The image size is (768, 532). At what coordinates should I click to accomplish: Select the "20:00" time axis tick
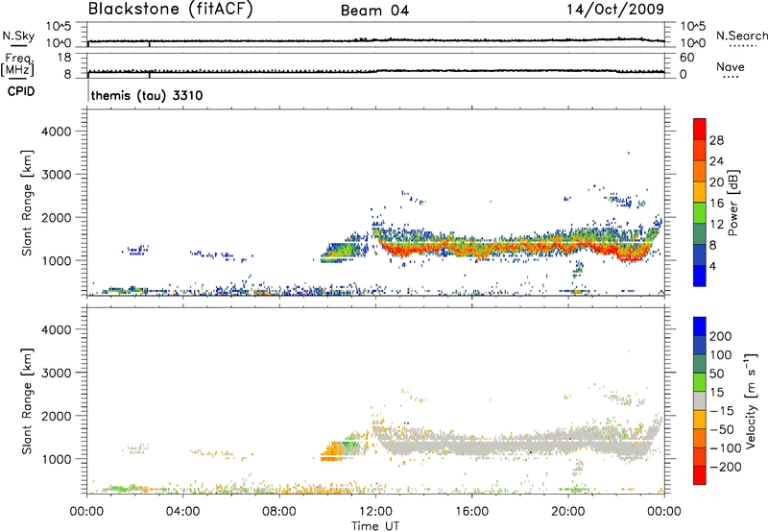tap(567, 512)
